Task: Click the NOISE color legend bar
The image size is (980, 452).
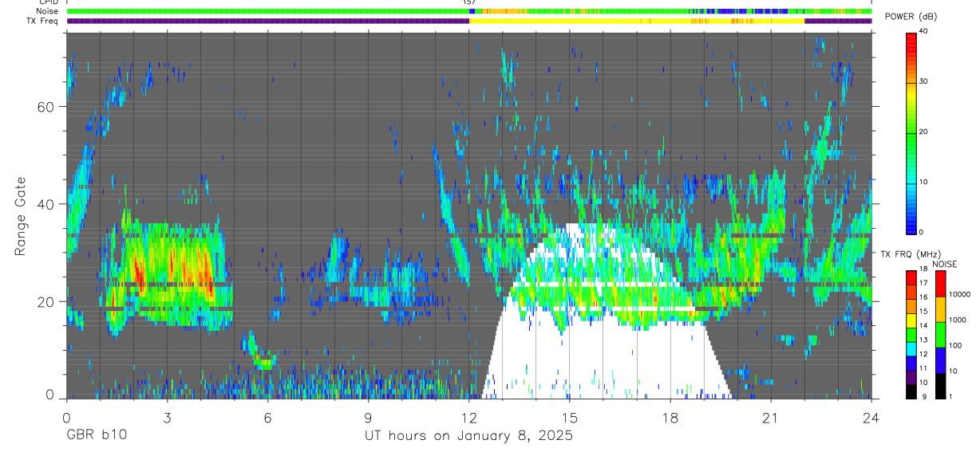Action: coord(940,334)
